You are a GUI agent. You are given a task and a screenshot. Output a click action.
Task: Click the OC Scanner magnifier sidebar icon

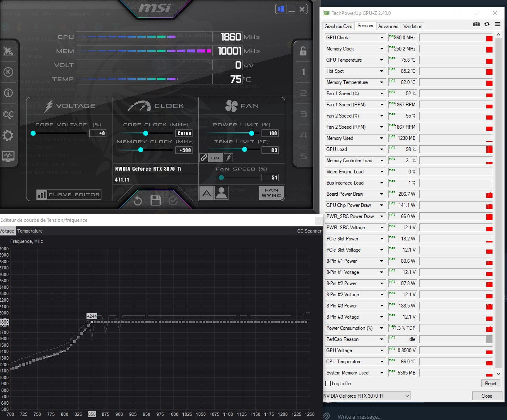click(x=8, y=115)
